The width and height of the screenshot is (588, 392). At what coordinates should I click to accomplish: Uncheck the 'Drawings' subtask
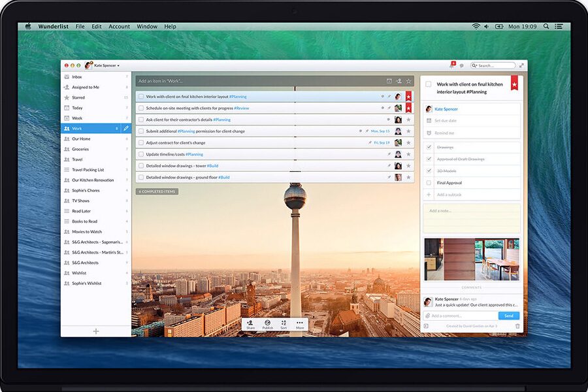[429, 147]
